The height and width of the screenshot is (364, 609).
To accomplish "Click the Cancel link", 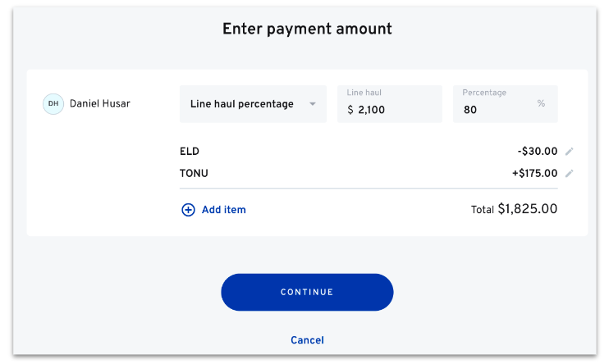I will pyautogui.click(x=307, y=340).
